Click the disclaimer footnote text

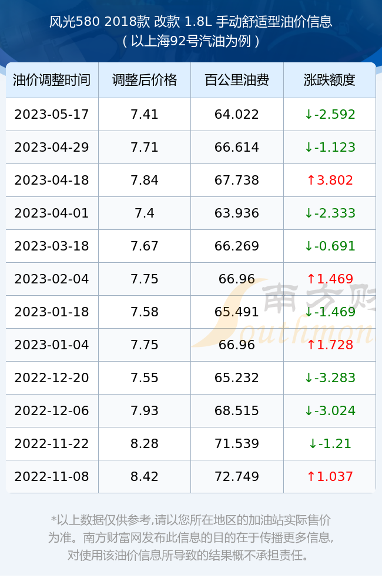pos(191,537)
